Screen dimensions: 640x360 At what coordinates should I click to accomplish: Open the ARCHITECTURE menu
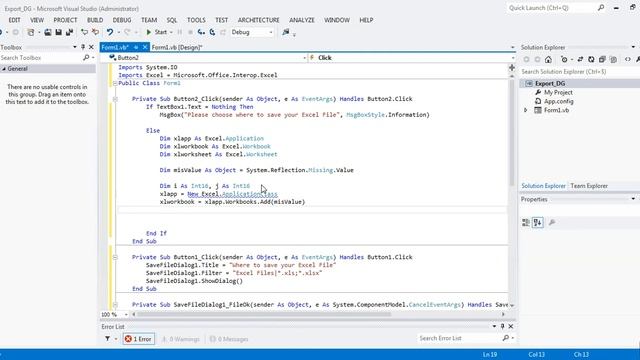[259, 20]
